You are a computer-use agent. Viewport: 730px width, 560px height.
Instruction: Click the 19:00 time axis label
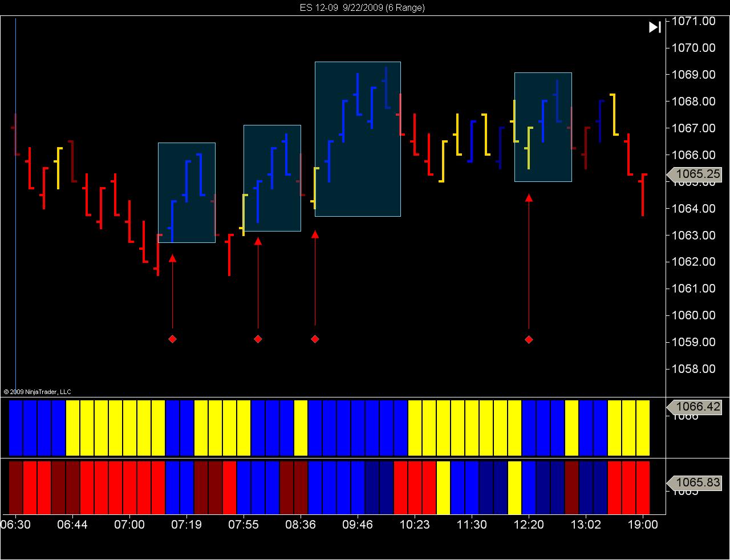point(643,525)
